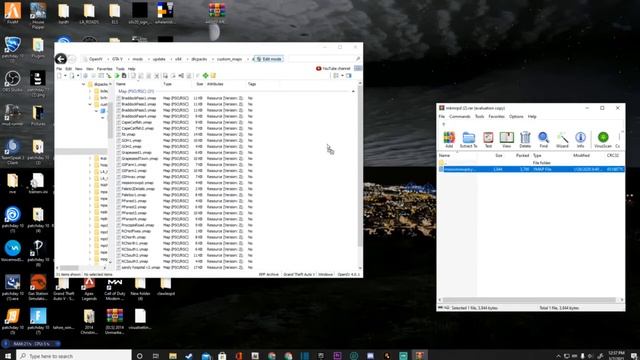Select the highlighted YMAP file in WinRAR

(531, 169)
